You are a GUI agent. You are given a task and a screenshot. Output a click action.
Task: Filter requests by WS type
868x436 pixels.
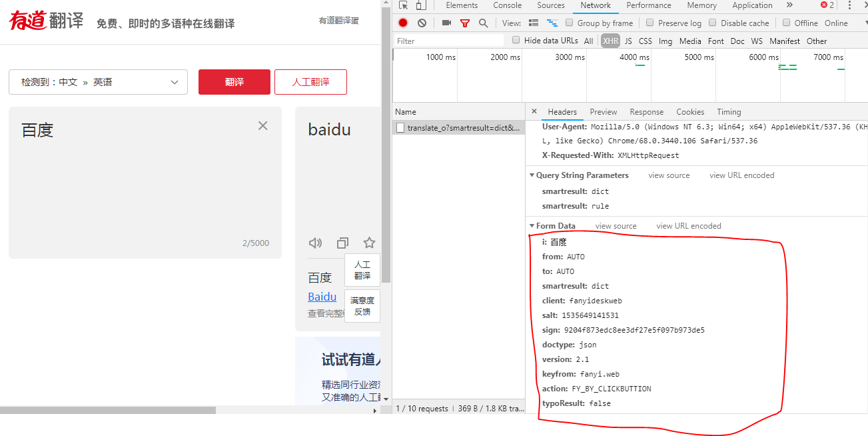[757, 41]
